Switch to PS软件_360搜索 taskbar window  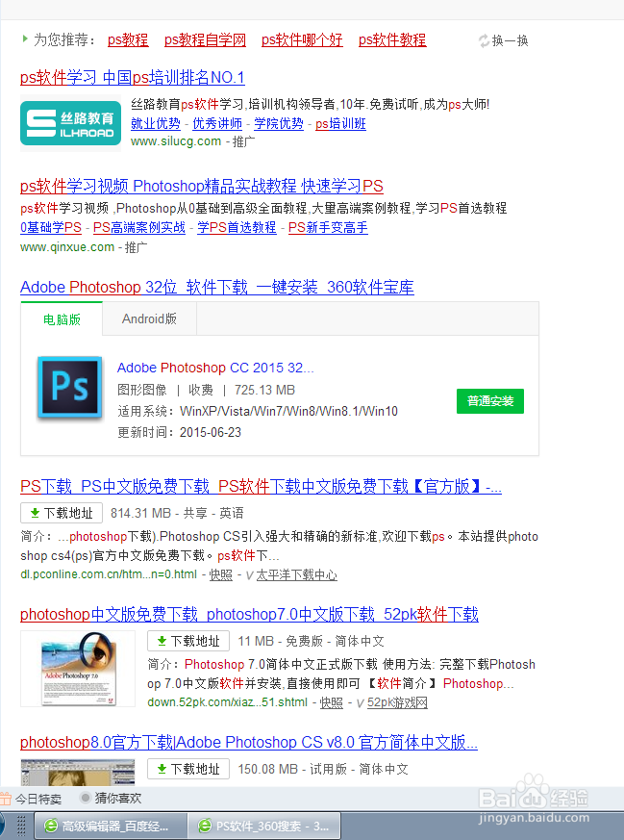[265, 826]
